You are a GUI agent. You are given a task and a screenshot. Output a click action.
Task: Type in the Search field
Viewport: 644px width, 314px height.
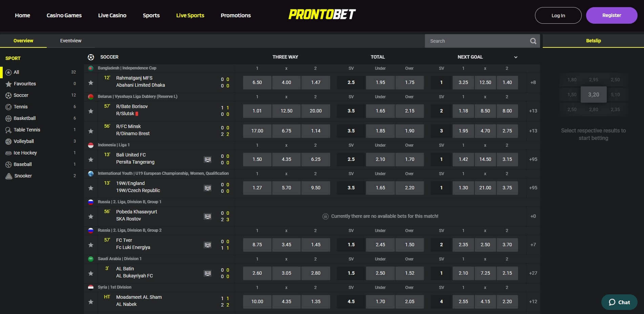(474, 41)
